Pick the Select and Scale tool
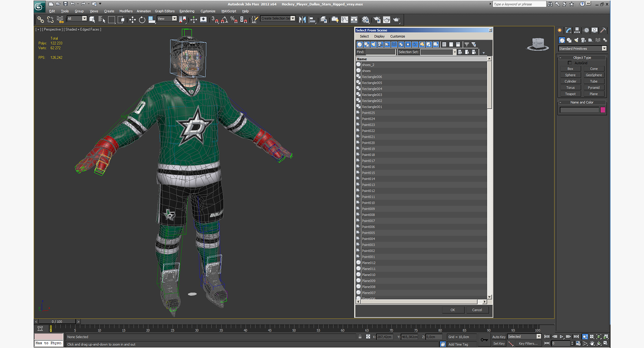This screenshot has width=644, height=348. 151,20
